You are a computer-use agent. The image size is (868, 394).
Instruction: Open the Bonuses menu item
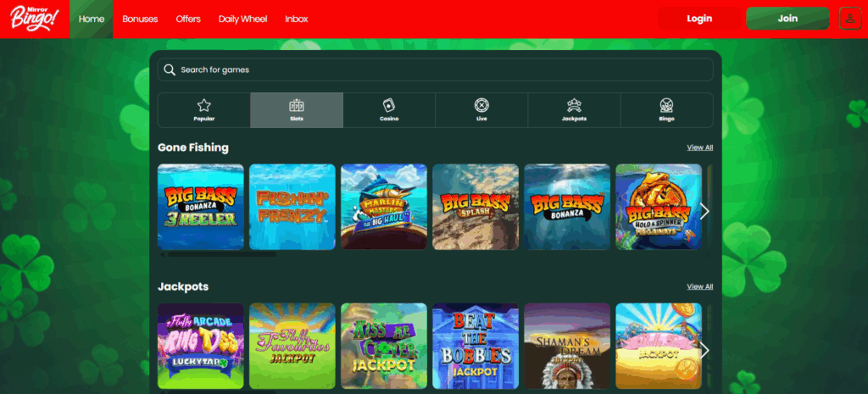pyautogui.click(x=140, y=19)
